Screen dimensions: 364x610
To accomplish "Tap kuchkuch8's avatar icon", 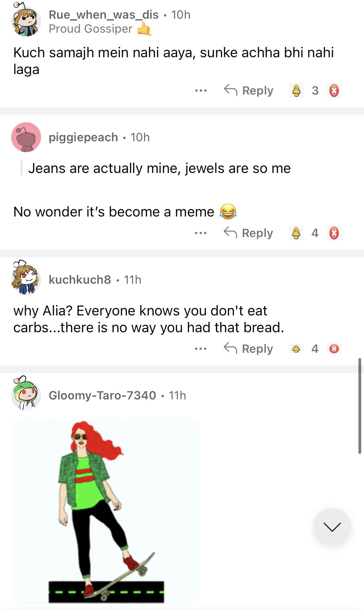I will (26, 279).
